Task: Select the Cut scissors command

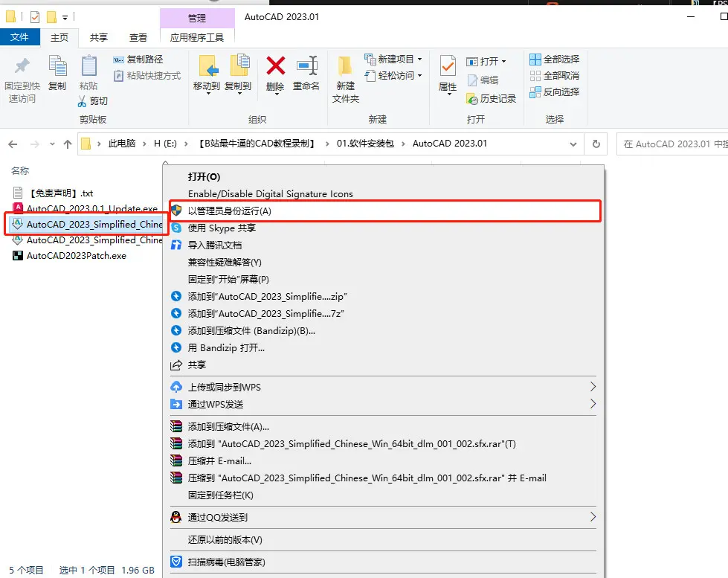Action: pyautogui.click(x=93, y=101)
